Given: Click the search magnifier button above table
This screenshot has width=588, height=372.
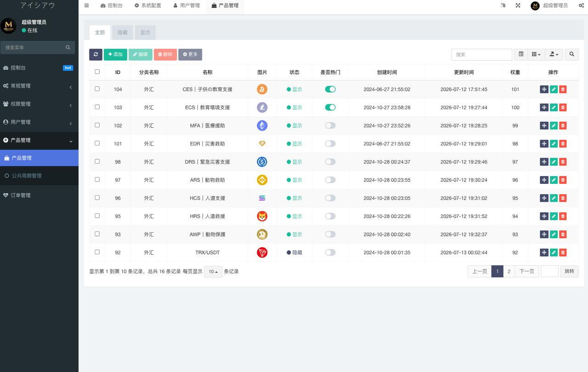Looking at the screenshot, I should tap(571, 54).
